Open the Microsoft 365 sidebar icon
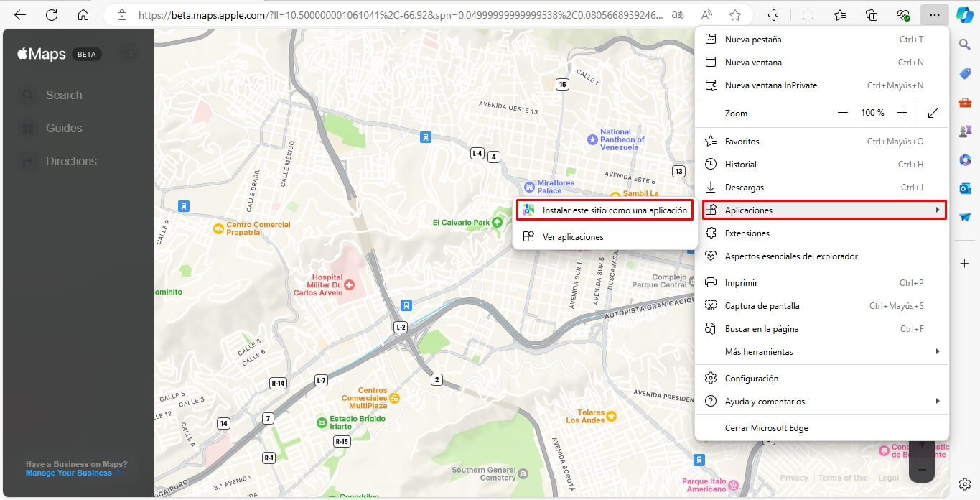This screenshot has height=500, width=980. (x=965, y=159)
